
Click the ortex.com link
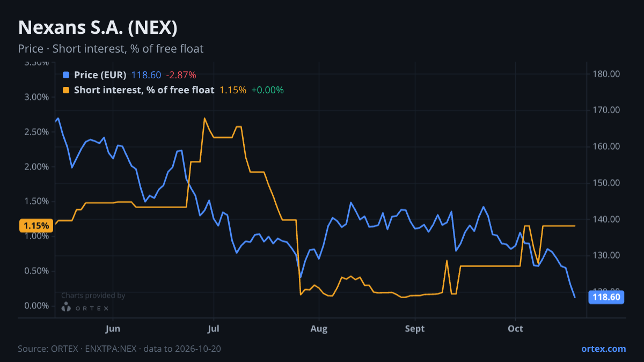(x=603, y=349)
